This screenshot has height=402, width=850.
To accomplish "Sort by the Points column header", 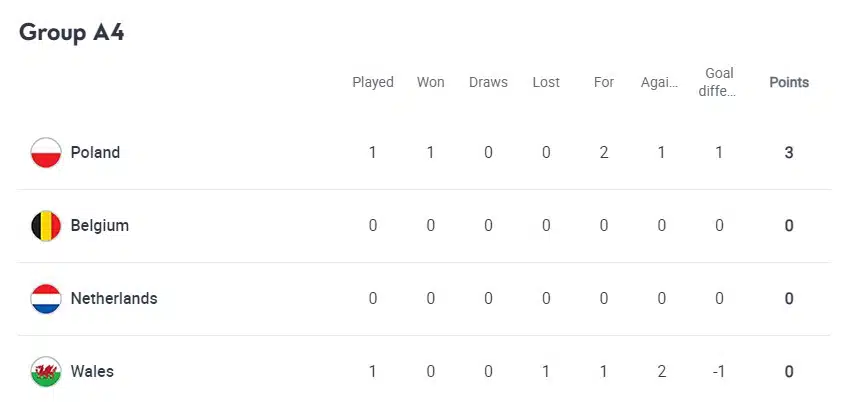I will [789, 82].
